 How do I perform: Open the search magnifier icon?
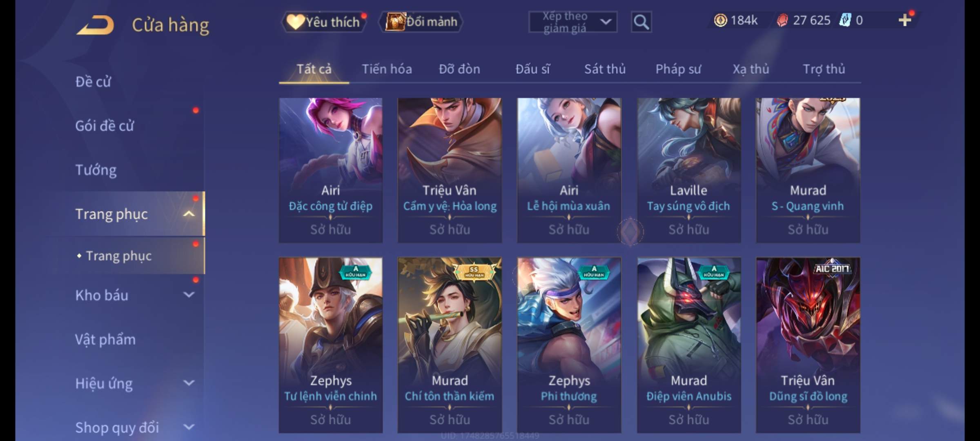(641, 22)
